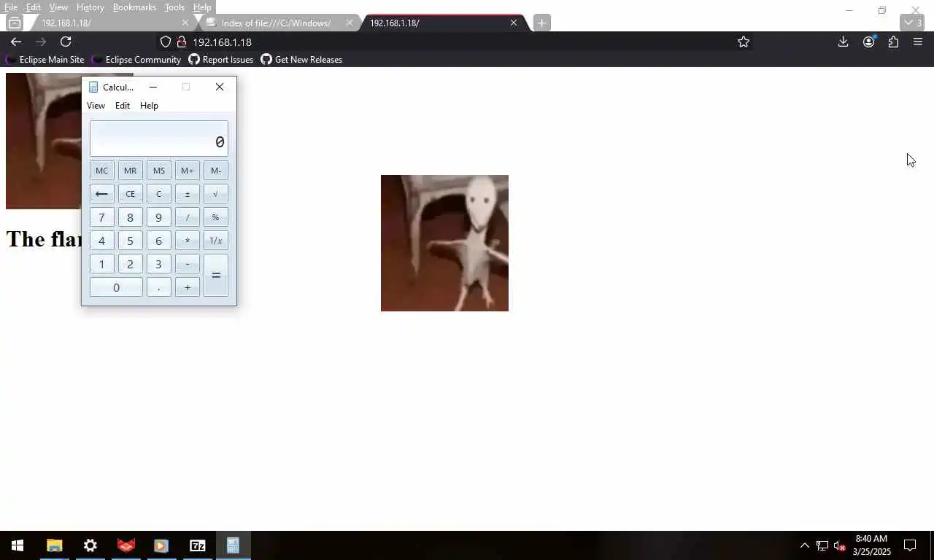This screenshot has height=560, width=934.
Task: Click the multiply button
Action: click(x=187, y=241)
